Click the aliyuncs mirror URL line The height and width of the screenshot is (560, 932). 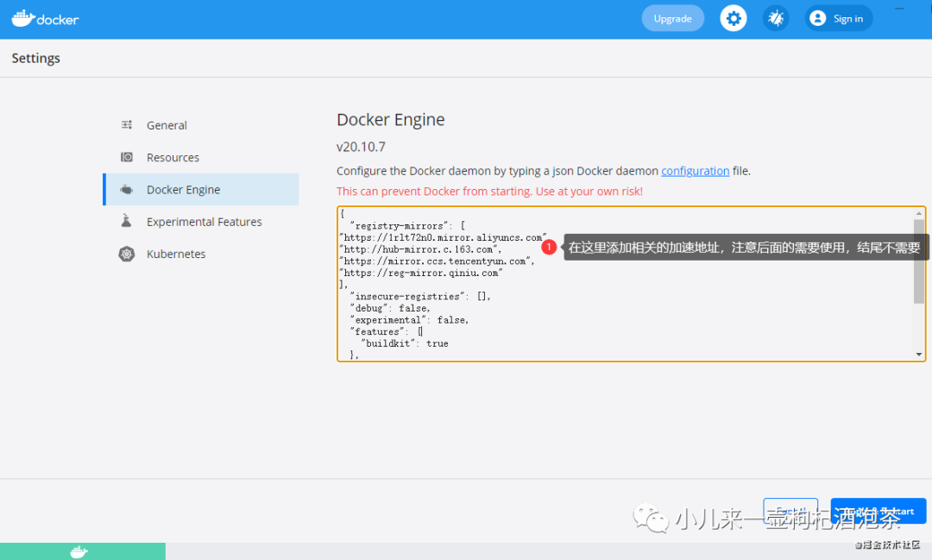[443, 238]
